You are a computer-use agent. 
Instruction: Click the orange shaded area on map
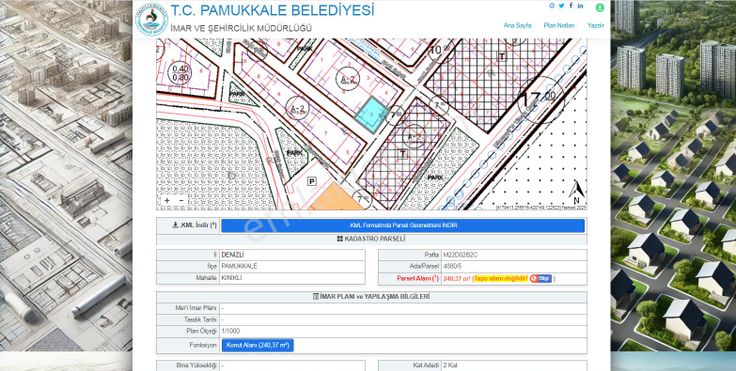coord(336,197)
